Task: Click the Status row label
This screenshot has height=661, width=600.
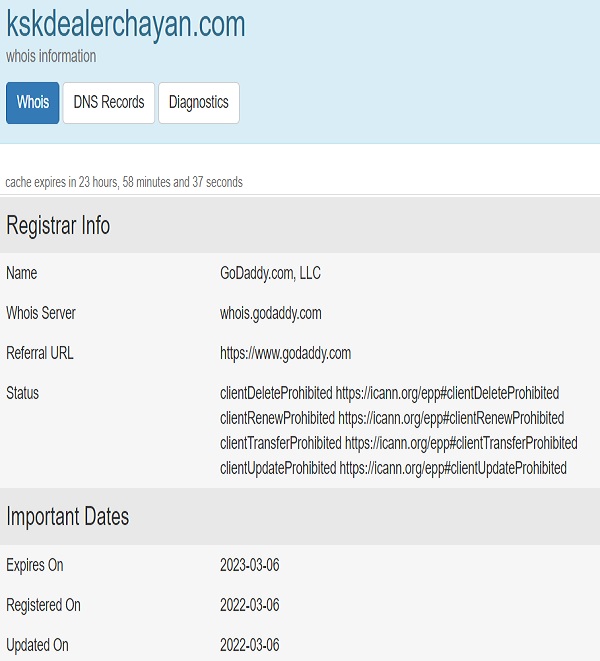Action: point(23,393)
